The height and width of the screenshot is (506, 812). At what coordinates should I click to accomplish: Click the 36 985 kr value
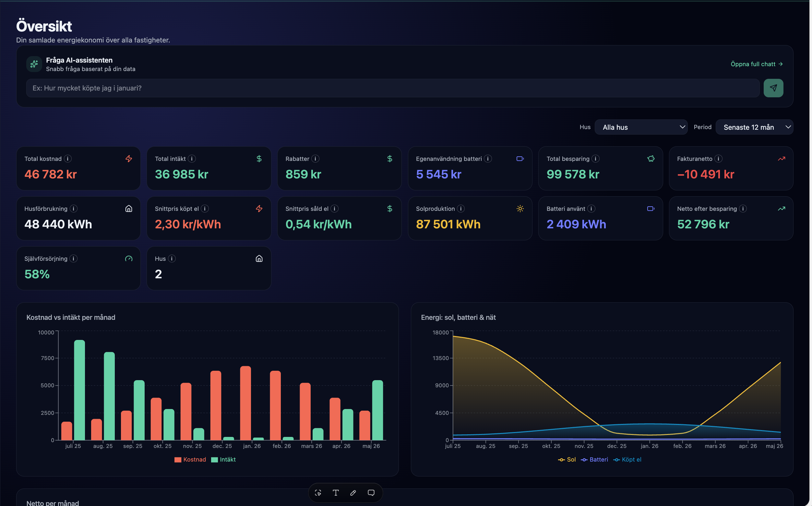pyautogui.click(x=182, y=175)
